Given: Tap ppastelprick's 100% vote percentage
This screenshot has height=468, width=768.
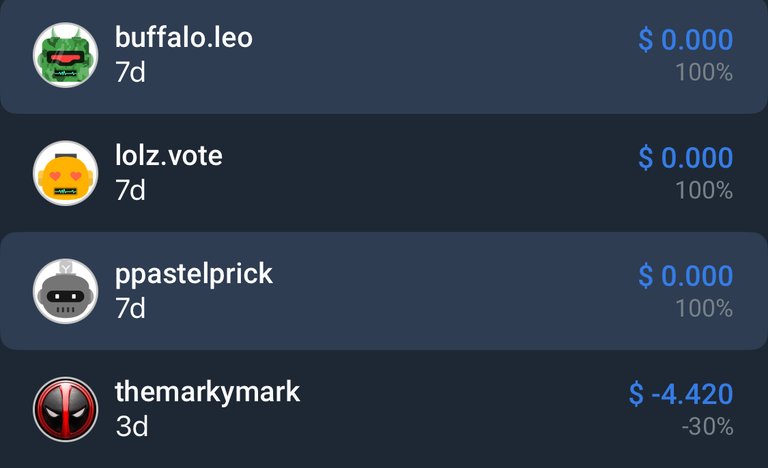Looking at the screenshot, I should pos(704,309).
